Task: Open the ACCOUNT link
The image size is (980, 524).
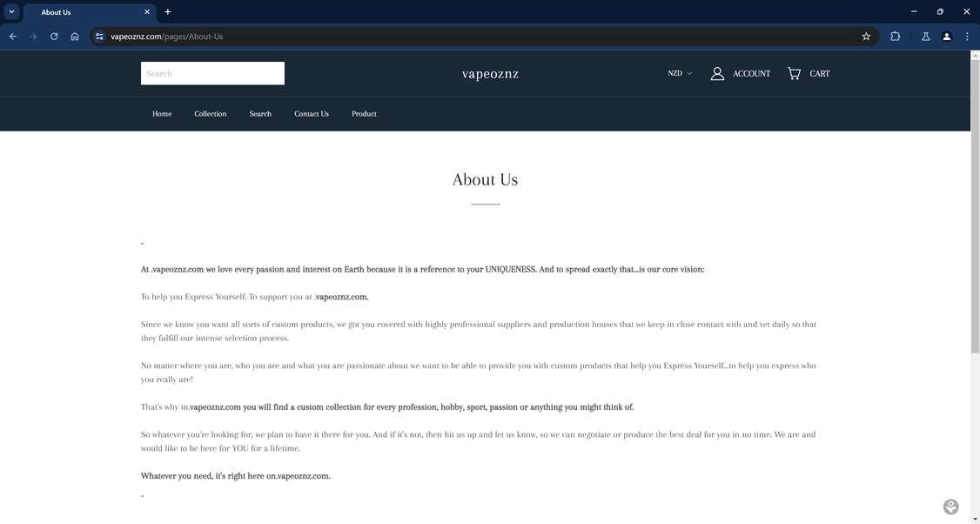Action: (x=751, y=73)
